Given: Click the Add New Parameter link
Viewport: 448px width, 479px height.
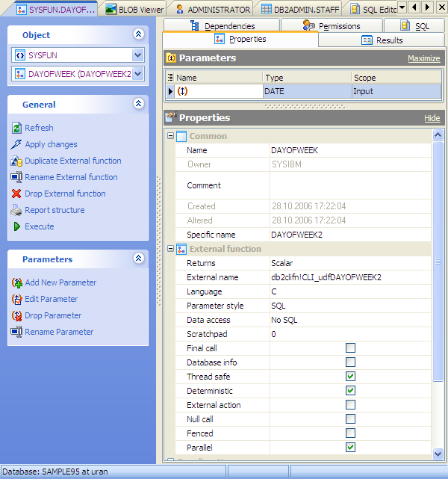Looking at the screenshot, I should 60,282.
